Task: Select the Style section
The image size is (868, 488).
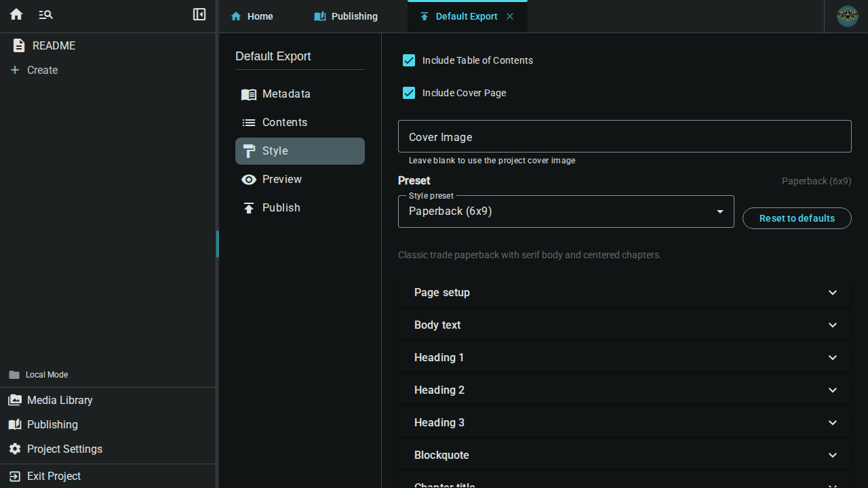Action: [300, 151]
